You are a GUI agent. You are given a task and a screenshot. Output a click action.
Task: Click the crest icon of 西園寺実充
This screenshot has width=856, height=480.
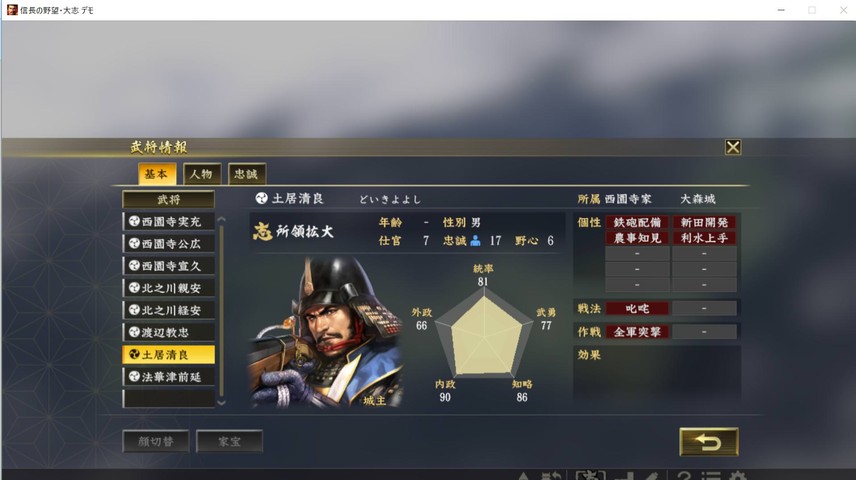pyautogui.click(x=134, y=221)
